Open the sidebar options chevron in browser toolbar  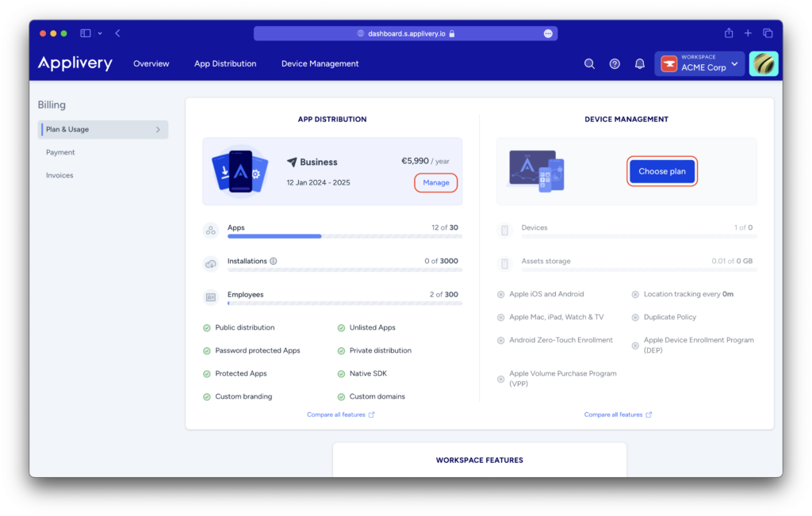[x=100, y=33]
